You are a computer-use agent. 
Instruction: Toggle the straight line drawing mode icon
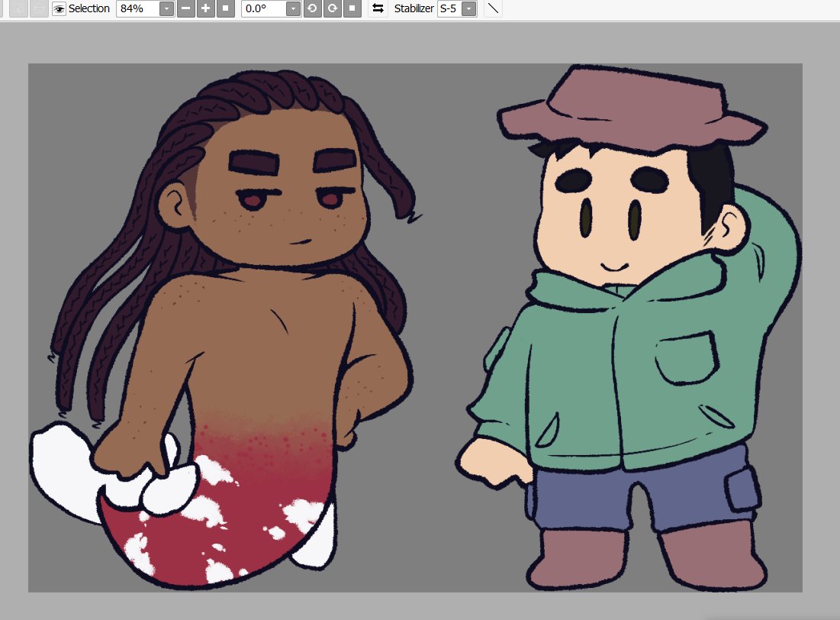493,8
